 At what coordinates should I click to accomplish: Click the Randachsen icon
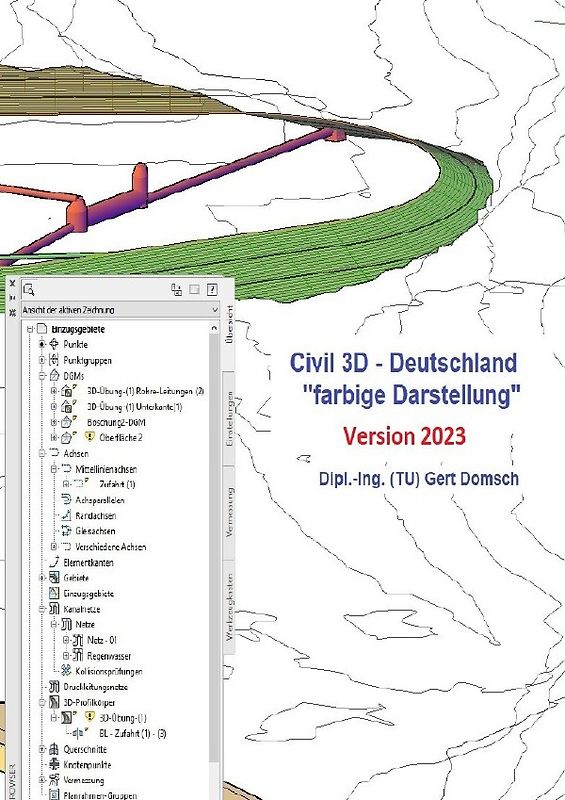pyautogui.click(x=66, y=515)
